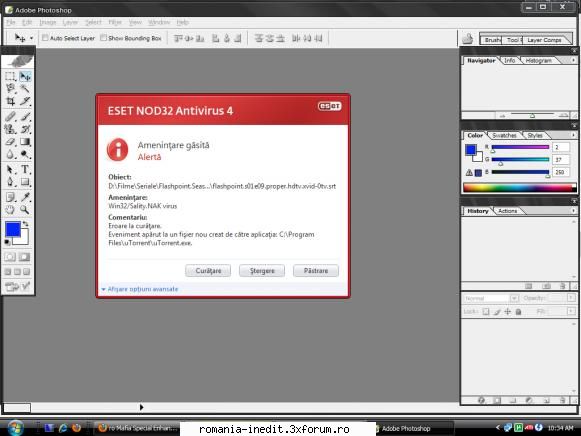Select the Shape tool

pos(25,182)
